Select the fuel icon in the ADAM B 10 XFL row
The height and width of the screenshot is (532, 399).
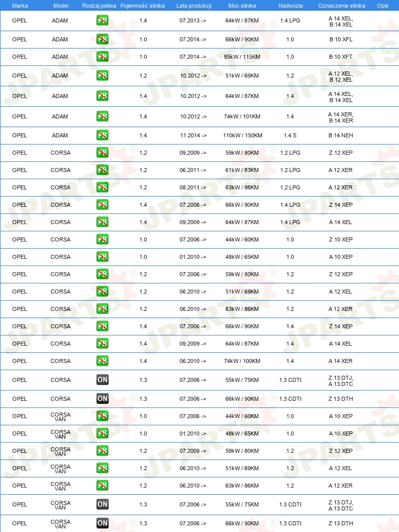[103, 39]
